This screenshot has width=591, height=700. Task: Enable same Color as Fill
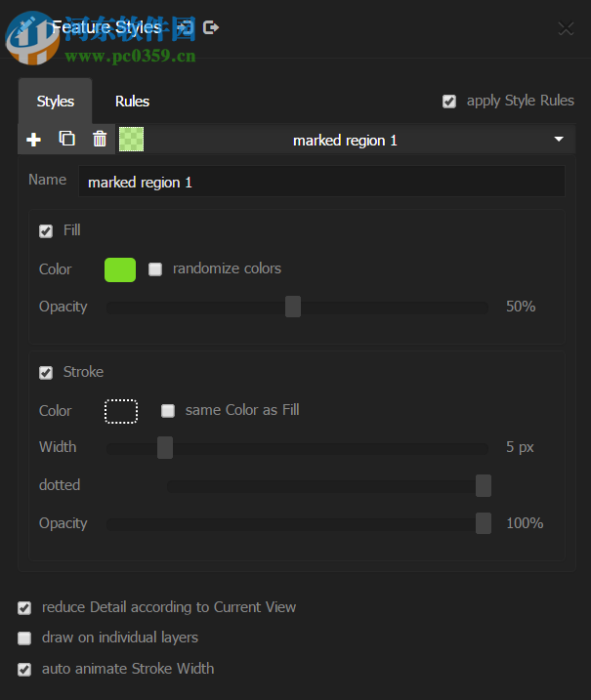[x=168, y=411]
